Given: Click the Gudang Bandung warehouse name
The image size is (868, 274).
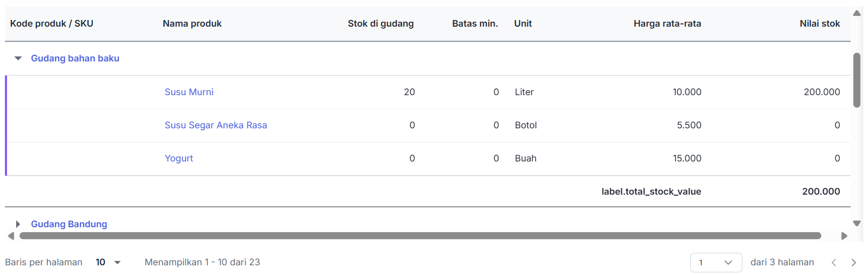Looking at the screenshot, I should (69, 224).
